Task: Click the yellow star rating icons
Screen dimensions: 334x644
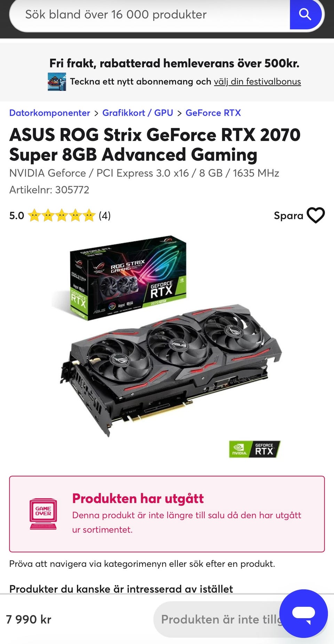Action: [x=62, y=215]
